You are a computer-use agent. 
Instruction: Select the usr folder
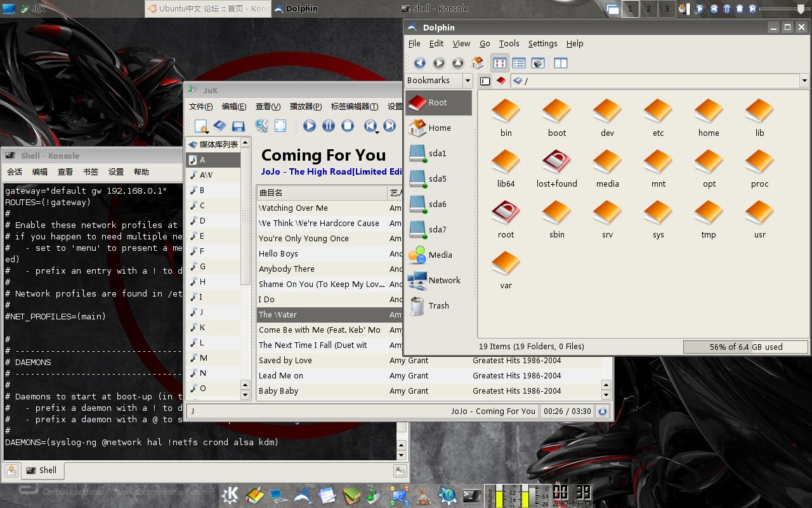click(759, 219)
